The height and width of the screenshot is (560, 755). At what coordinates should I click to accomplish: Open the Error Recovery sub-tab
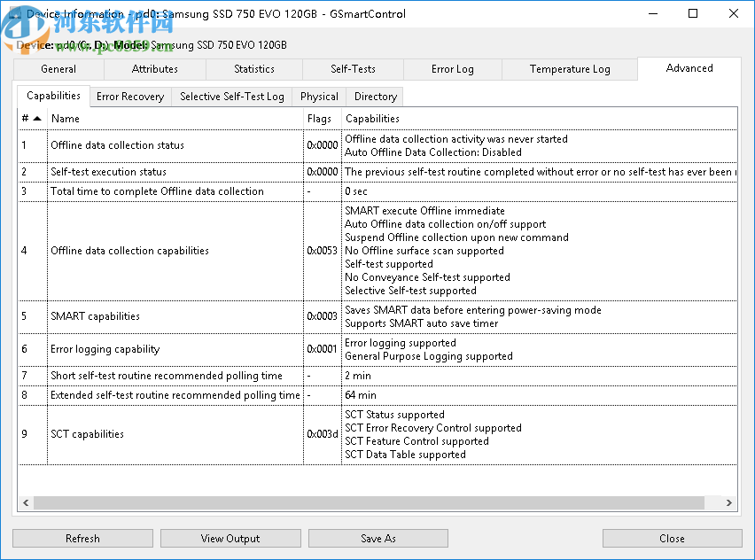[129, 97]
